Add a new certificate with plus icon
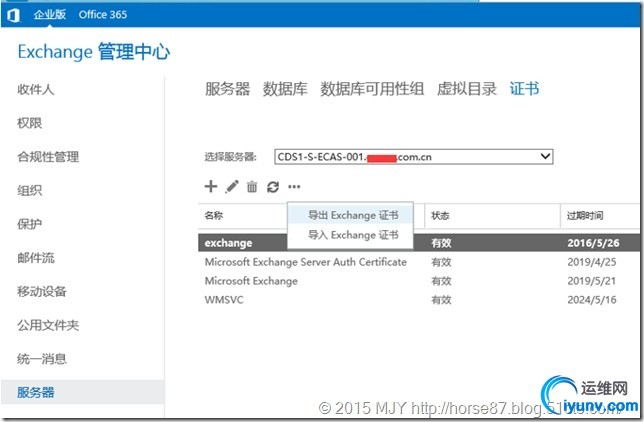The image size is (644, 422). (211, 186)
